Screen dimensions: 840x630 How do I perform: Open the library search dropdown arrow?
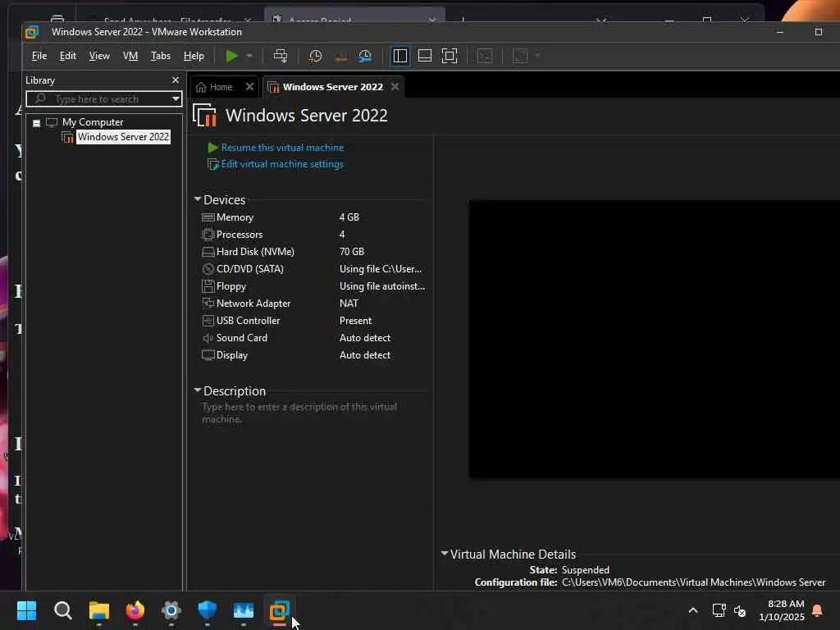click(x=176, y=99)
